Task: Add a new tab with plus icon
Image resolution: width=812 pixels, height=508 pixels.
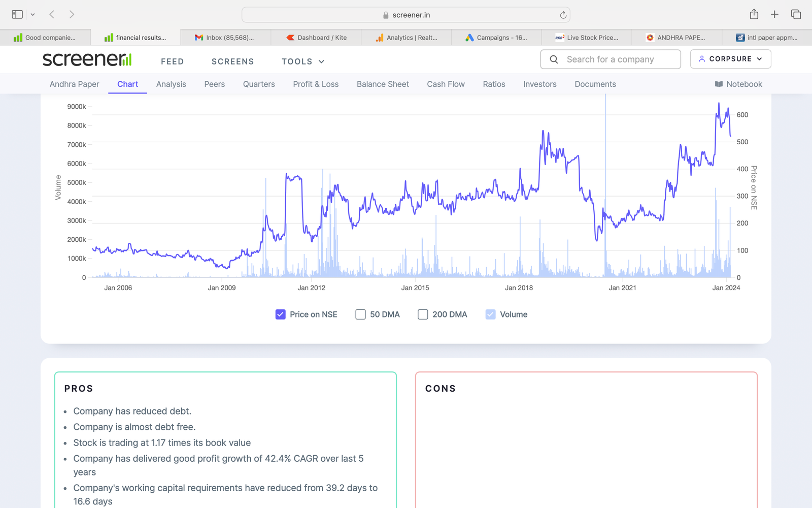Action: (774, 14)
